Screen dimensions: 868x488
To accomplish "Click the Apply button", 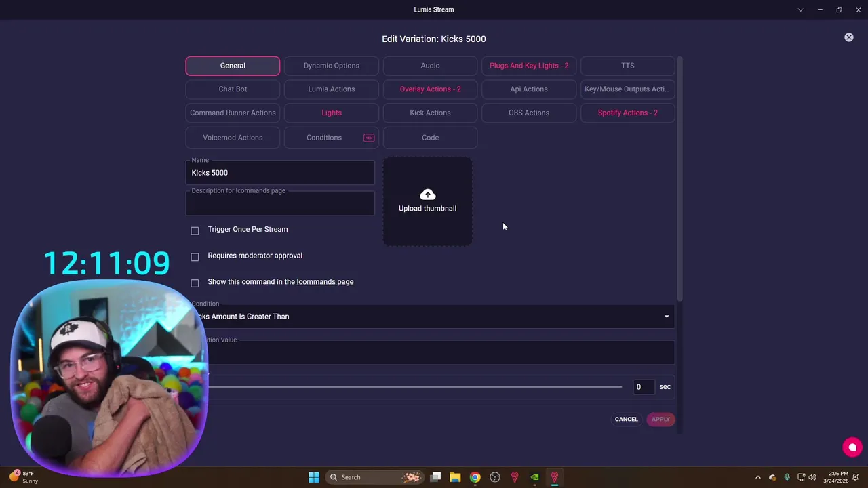I will click(660, 419).
